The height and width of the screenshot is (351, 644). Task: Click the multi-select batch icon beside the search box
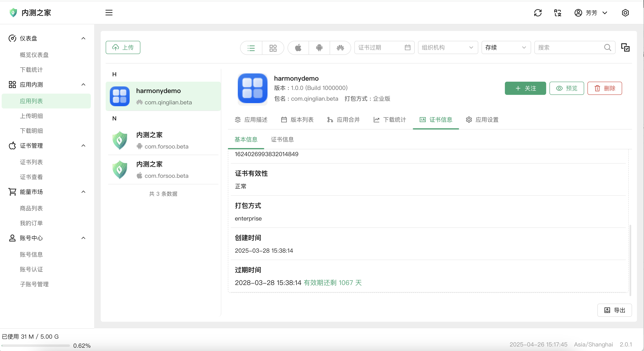pos(625,47)
